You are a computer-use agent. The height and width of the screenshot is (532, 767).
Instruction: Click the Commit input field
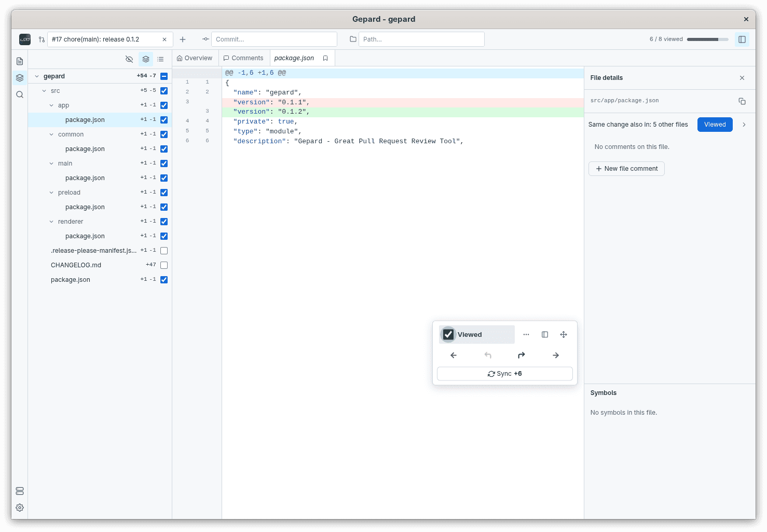[x=274, y=39]
